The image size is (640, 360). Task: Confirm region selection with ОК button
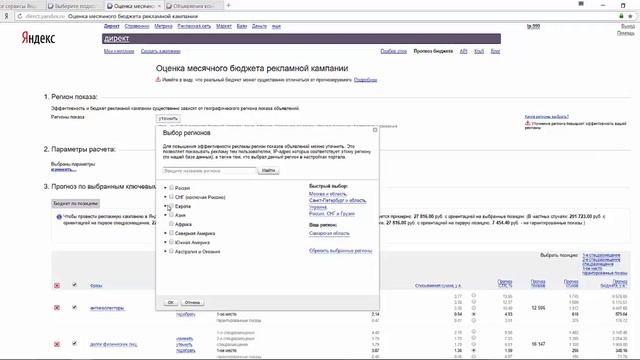171,302
